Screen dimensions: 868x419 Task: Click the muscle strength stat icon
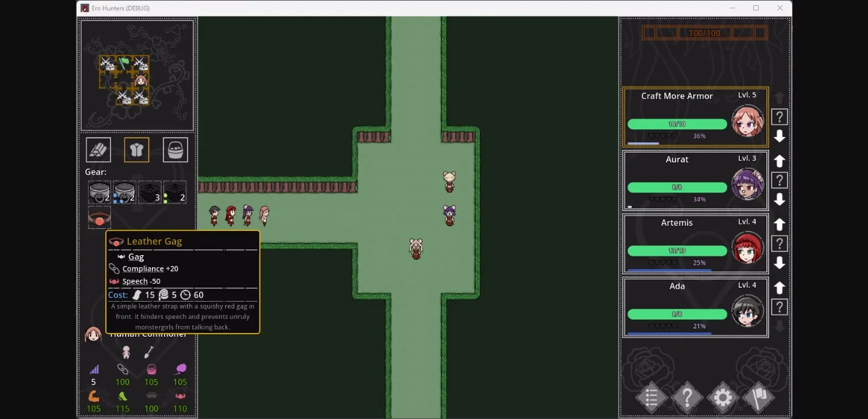(x=94, y=397)
